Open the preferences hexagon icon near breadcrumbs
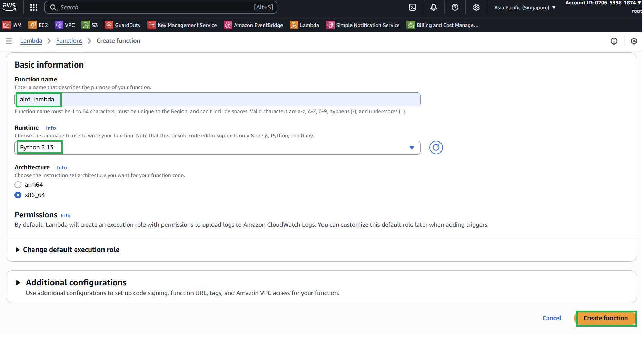Viewport: 644px width, 352px height. click(x=634, y=41)
